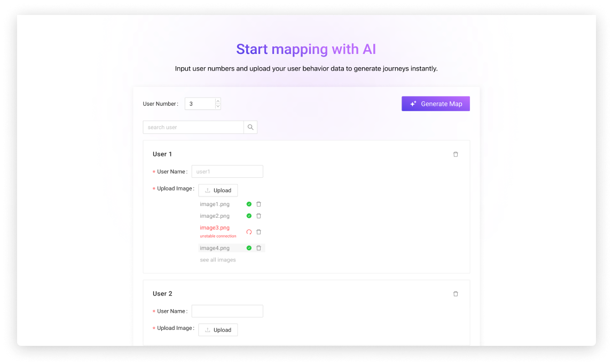Focus the search user field
This screenshot has height=364, width=612.
pyautogui.click(x=193, y=127)
